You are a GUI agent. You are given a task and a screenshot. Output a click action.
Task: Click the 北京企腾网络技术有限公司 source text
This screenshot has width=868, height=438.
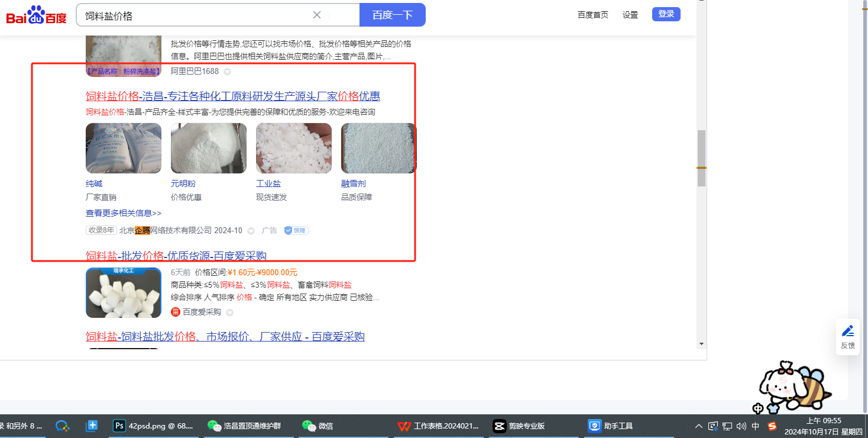pyautogui.click(x=166, y=230)
